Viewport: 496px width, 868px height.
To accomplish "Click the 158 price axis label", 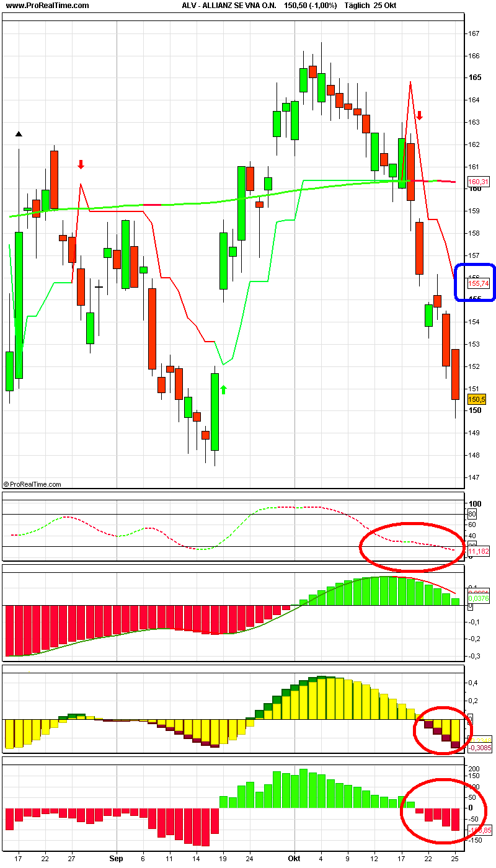I will pos(474,233).
